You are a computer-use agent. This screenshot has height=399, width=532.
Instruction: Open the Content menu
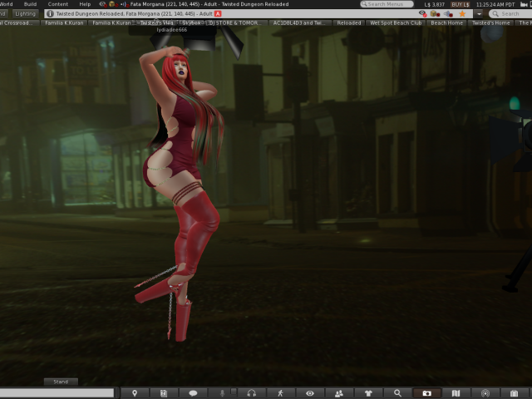click(x=58, y=4)
